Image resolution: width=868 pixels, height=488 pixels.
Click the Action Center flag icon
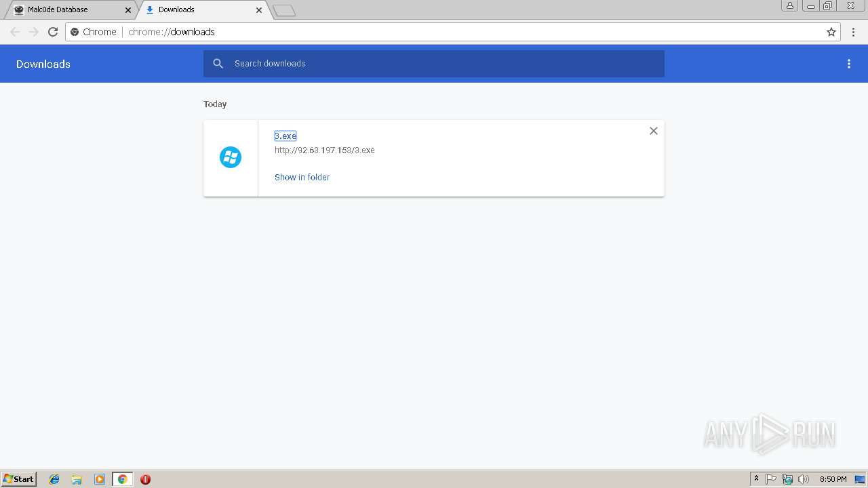[x=771, y=479]
